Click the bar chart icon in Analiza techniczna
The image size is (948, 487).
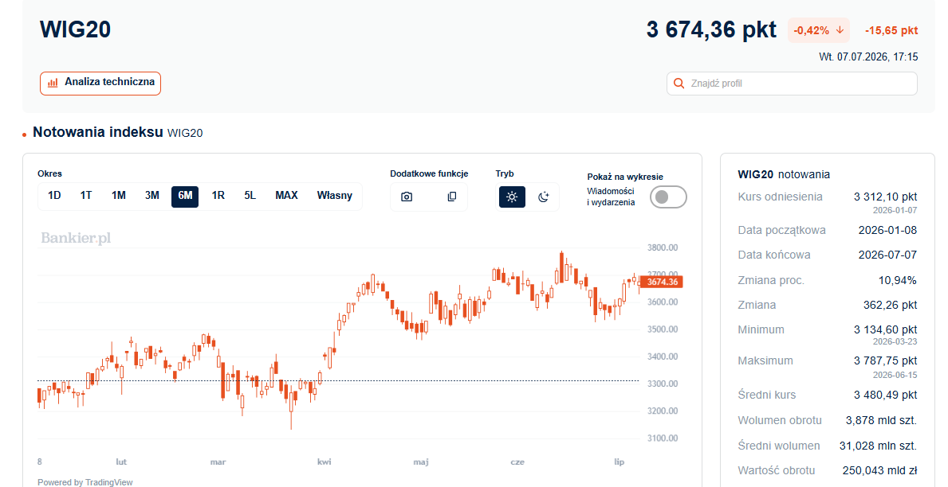tap(53, 83)
